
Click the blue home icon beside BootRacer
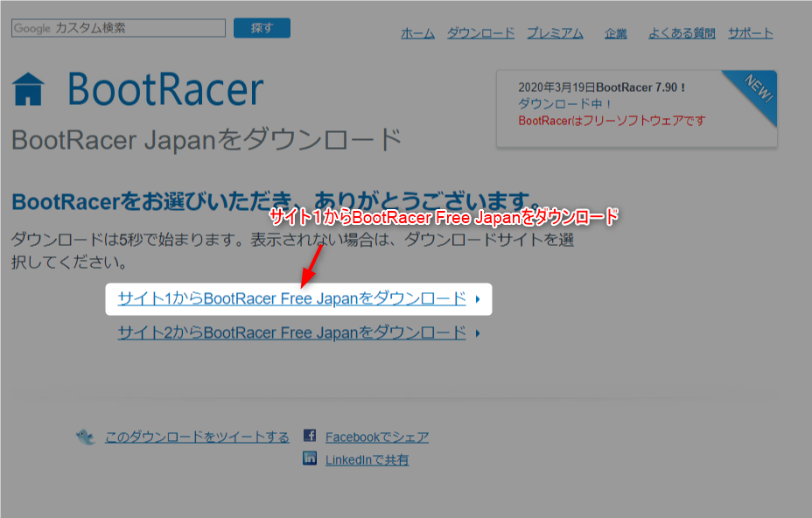click(x=29, y=89)
